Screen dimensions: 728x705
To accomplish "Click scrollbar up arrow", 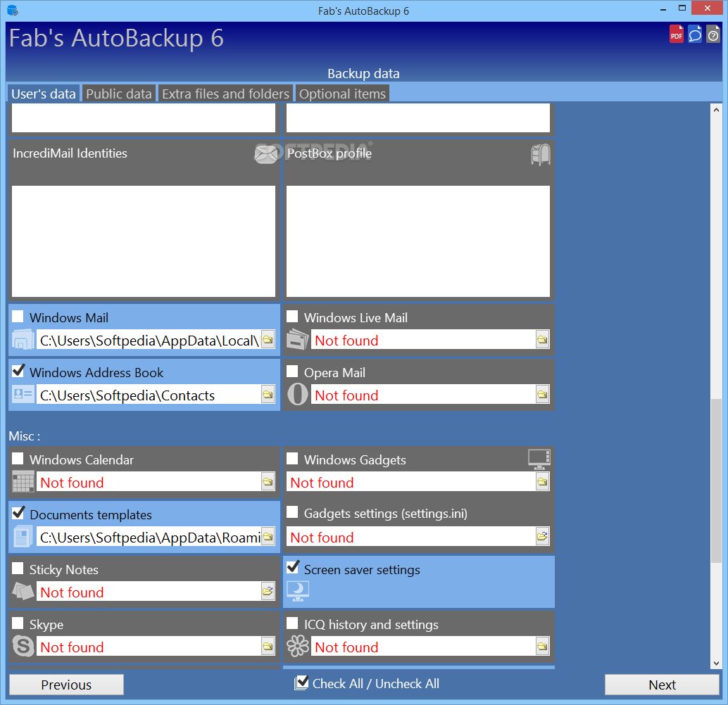I will pyautogui.click(x=716, y=110).
